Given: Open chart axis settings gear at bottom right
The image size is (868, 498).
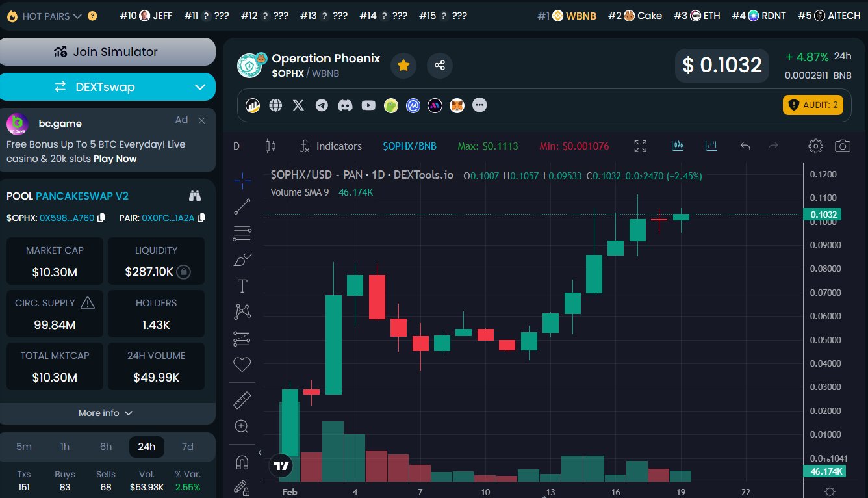Looking at the screenshot, I should [x=830, y=491].
